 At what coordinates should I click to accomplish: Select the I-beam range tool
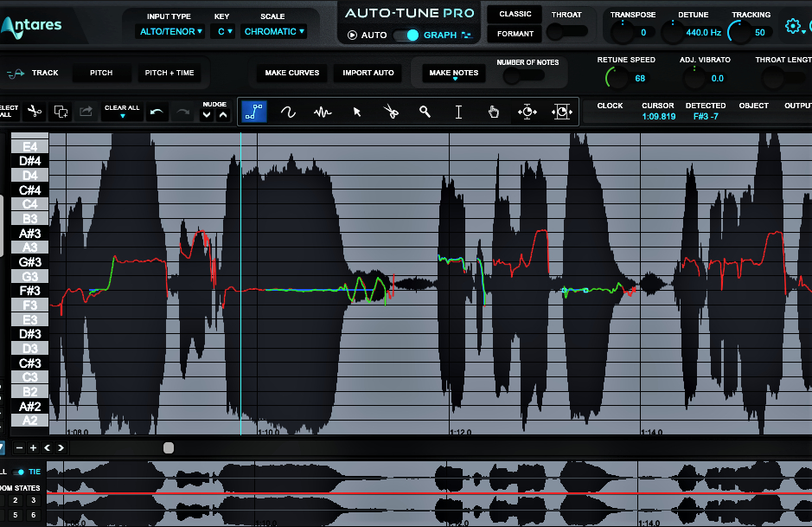458,112
